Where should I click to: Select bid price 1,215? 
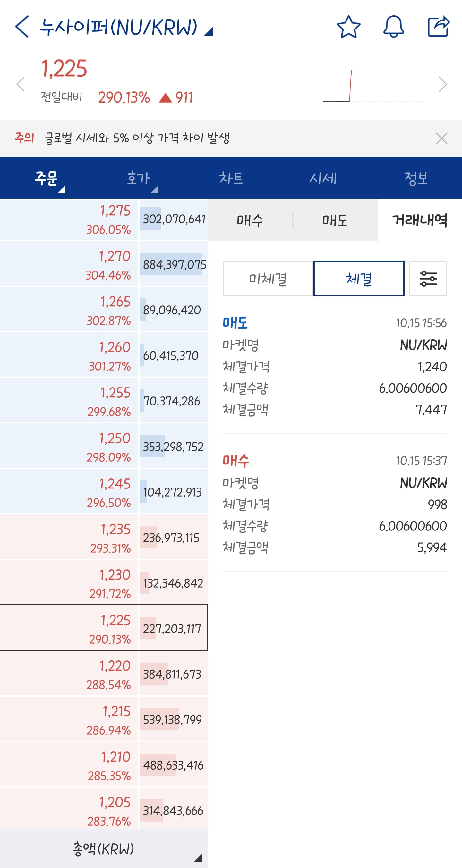click(x=69, y=719)
